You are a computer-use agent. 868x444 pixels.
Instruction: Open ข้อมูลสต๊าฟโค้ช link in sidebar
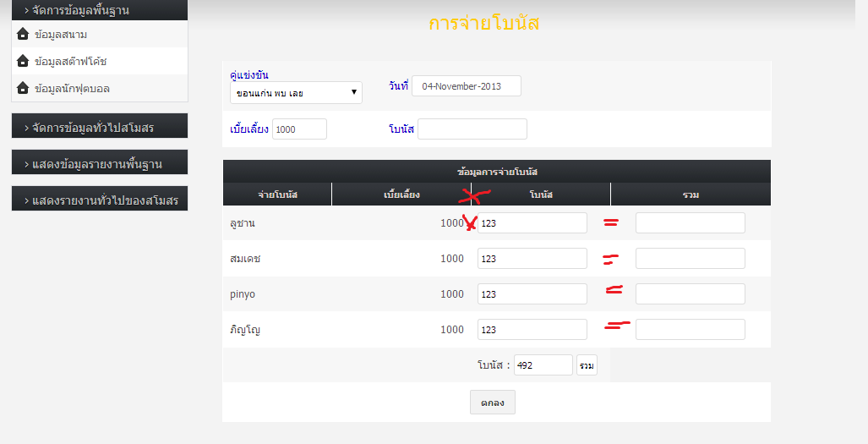click(x=70, y=62)
